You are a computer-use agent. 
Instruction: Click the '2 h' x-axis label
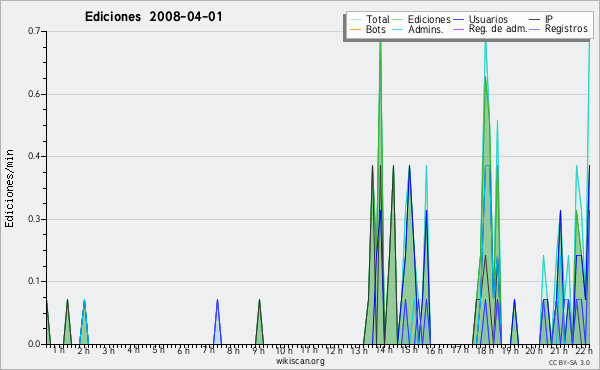click(83, 351)
